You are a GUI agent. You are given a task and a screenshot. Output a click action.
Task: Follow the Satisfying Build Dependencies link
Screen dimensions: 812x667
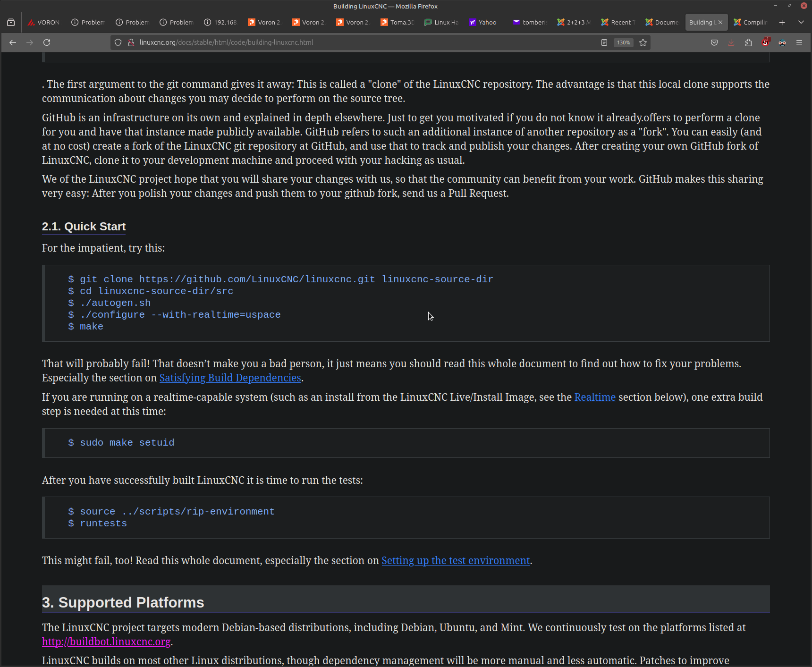pos(230,378)
